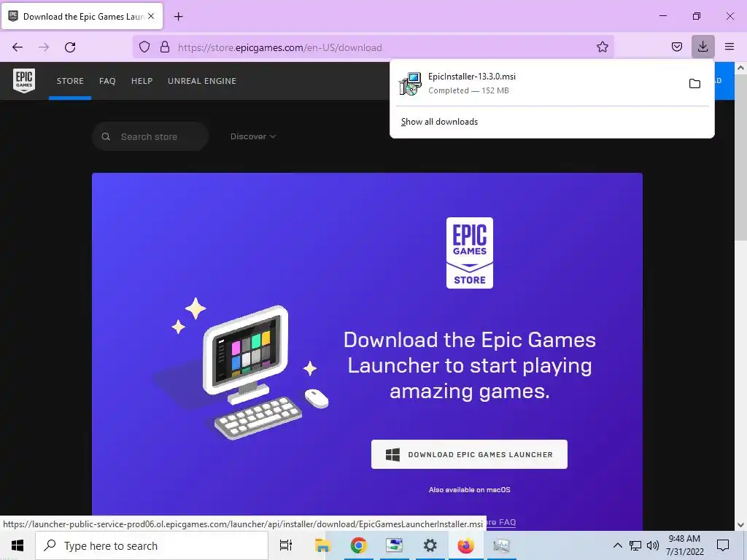Open Windows notification center

pos(723,545)
